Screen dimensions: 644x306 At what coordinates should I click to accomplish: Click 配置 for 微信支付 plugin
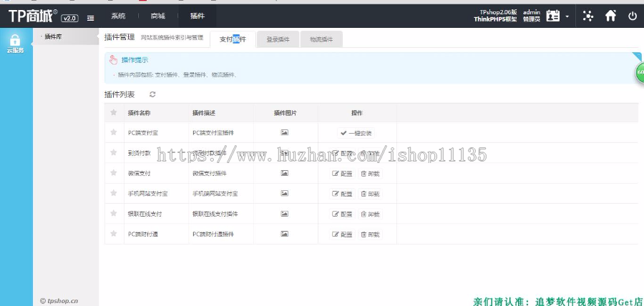(343, 174)
